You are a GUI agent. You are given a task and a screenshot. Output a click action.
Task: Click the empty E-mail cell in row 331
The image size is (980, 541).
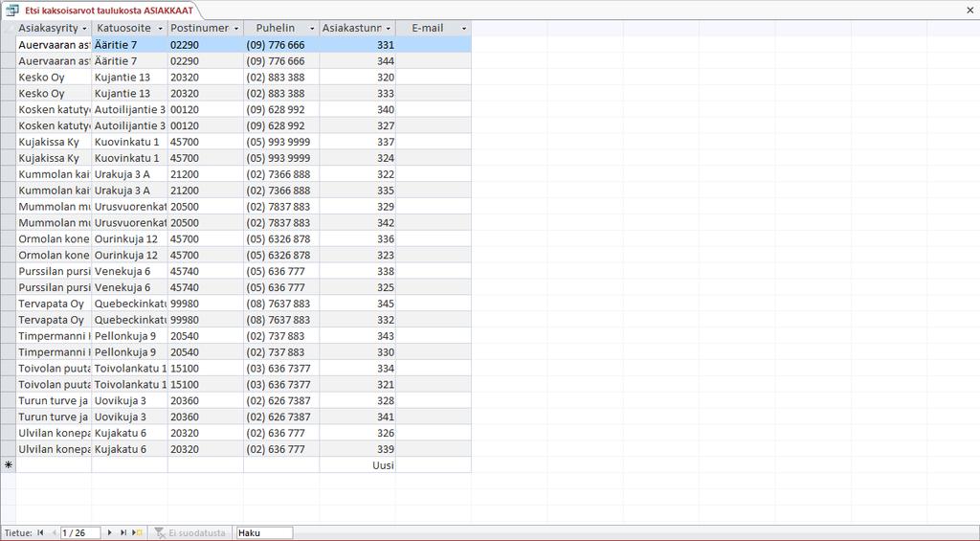pos(434,45)
